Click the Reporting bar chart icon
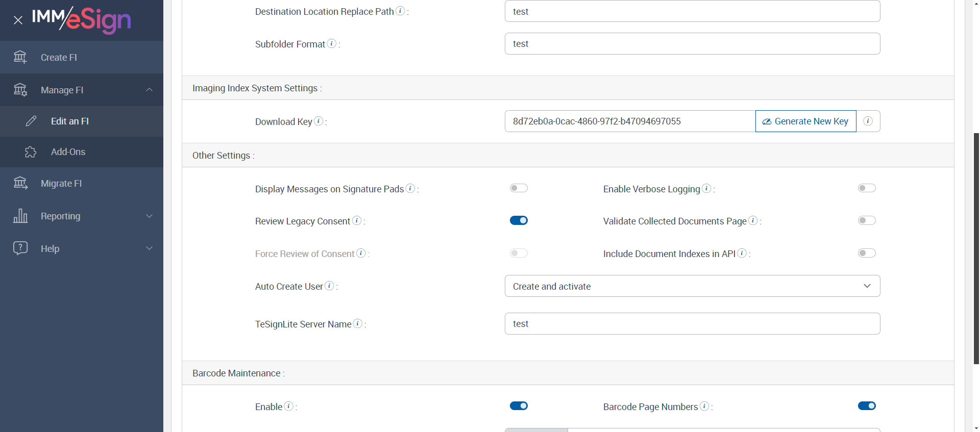The image size is (980, 432). [x=20, y=216]
